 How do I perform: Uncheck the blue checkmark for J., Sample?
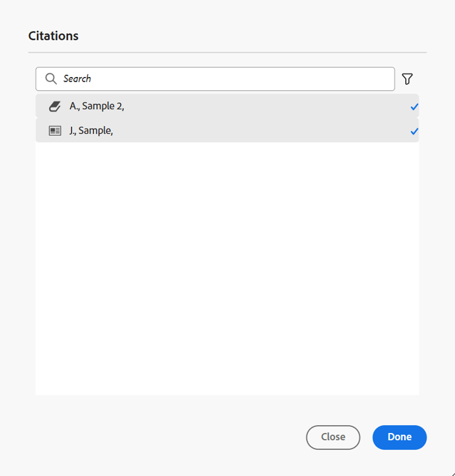pyautogui.click(x=414, y=132)
